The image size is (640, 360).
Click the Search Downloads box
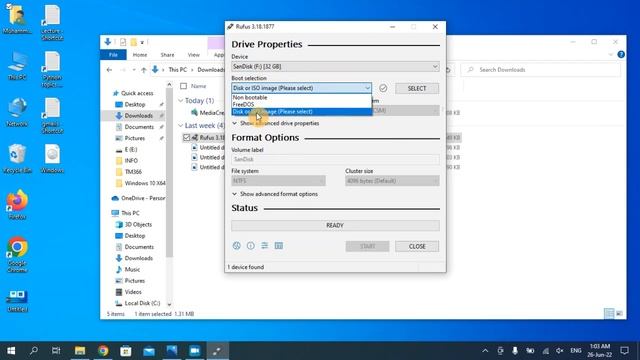click(x=540, y=70)
